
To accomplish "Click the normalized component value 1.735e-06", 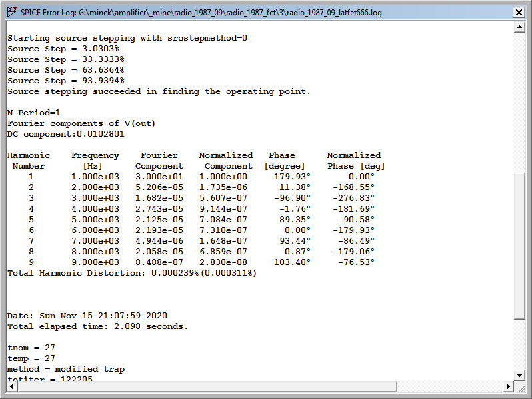I will 223,187.
